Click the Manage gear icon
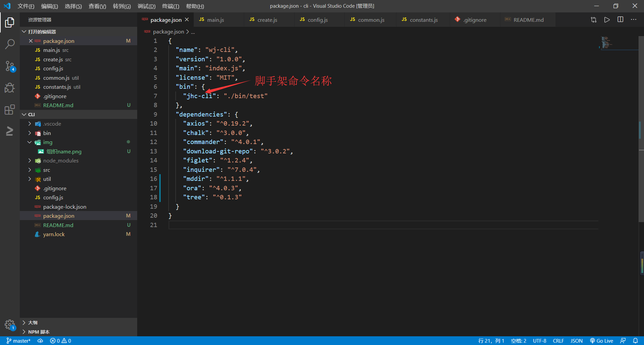 click(x=10, y=325)
